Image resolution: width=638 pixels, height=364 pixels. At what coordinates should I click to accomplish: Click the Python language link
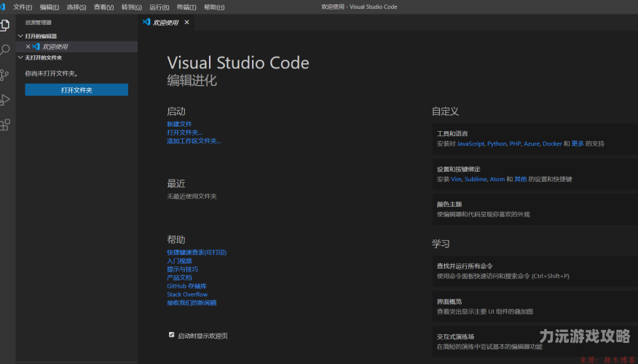[497, 143]
